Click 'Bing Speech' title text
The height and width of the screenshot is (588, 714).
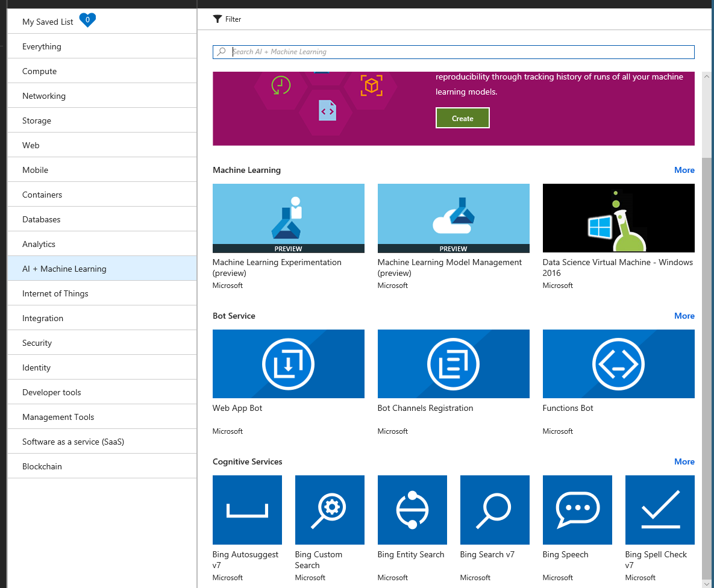coord(565,554)
